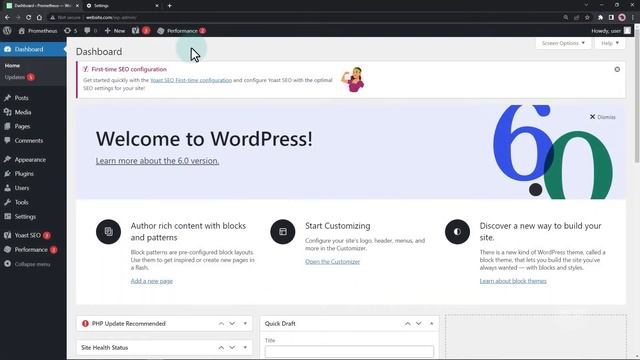This screenshot has width=640, height=360.
Task: Reload the page in the browser
Action: point(29,18)
